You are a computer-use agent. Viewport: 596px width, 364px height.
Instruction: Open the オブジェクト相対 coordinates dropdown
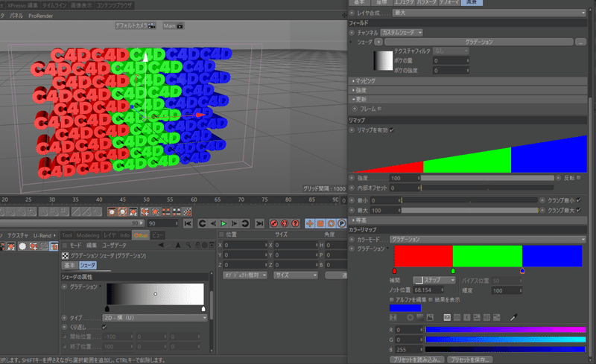pyautogui.click(x=245, y=275)
